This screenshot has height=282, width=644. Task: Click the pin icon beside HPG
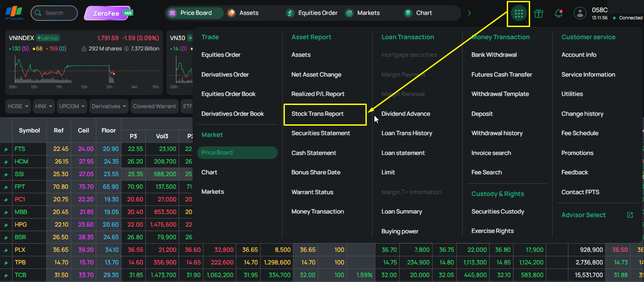[6, 225]
